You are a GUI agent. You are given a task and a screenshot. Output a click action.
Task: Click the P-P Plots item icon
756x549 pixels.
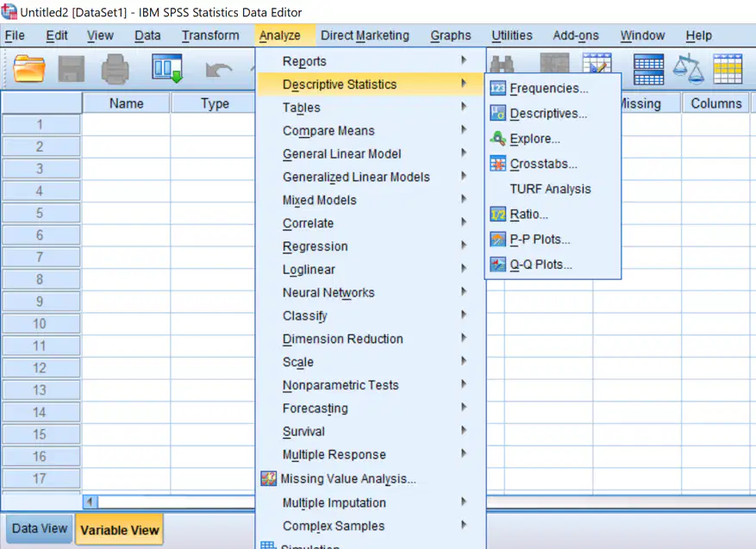point(497,239)
